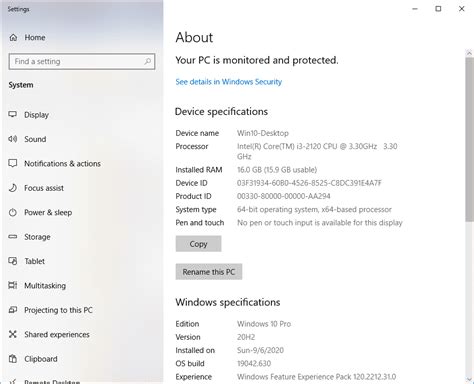This screenshot has width=474, height=384.
Task: Click the Shared experiences icon
Action: (x=13, y=334)
